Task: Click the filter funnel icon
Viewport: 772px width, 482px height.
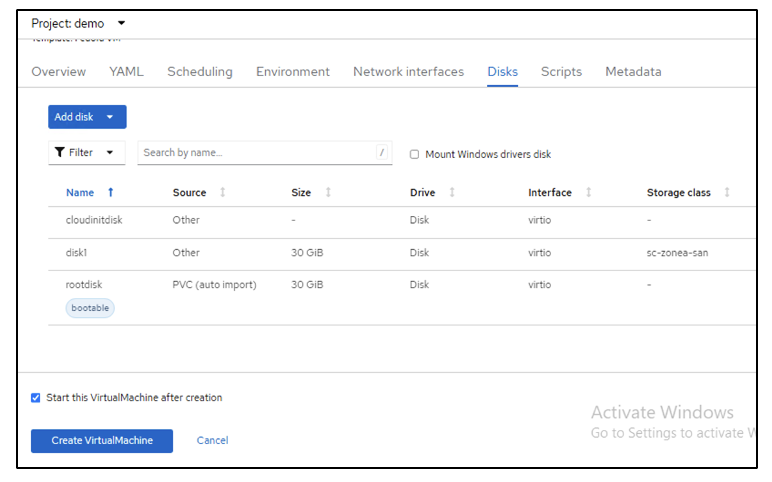Action: click(60, 153)
